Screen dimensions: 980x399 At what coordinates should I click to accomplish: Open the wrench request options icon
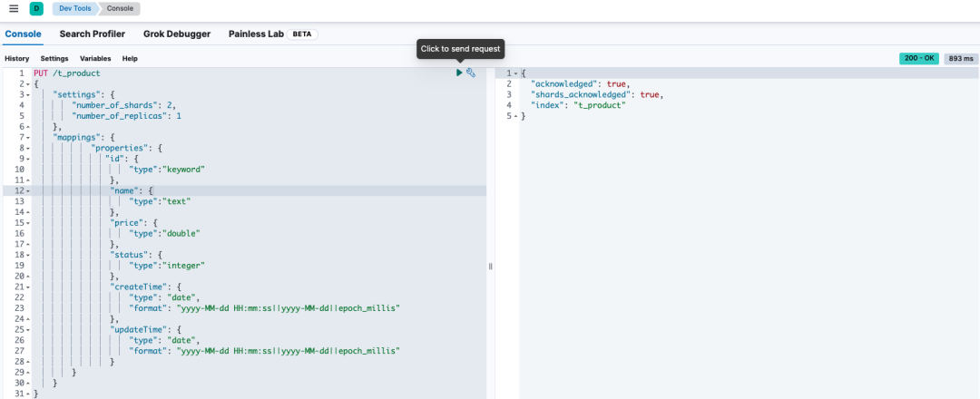[x=471, y=73]
